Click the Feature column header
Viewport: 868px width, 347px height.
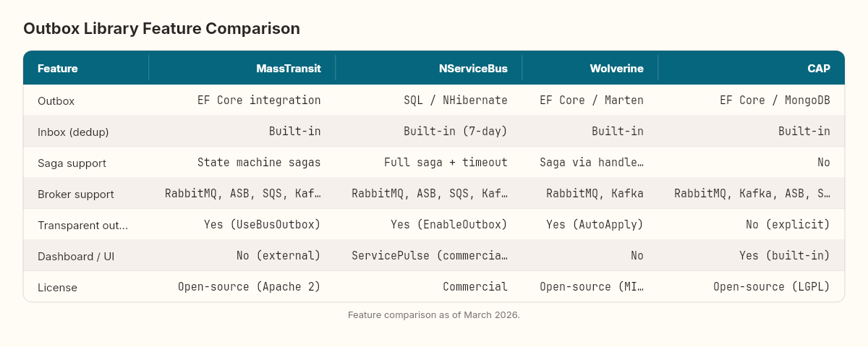point(58,69)
